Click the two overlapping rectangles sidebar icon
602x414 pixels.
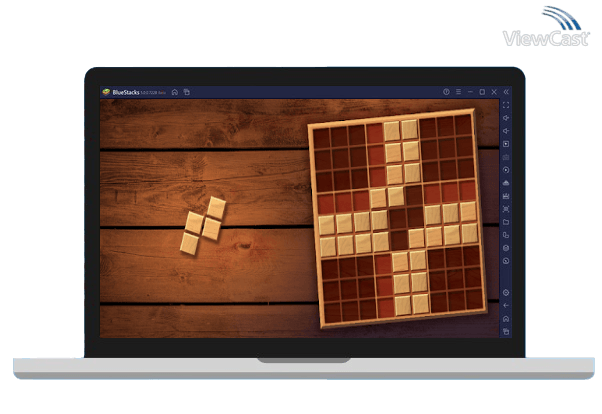pyautogui.click(x=506, y=235)
